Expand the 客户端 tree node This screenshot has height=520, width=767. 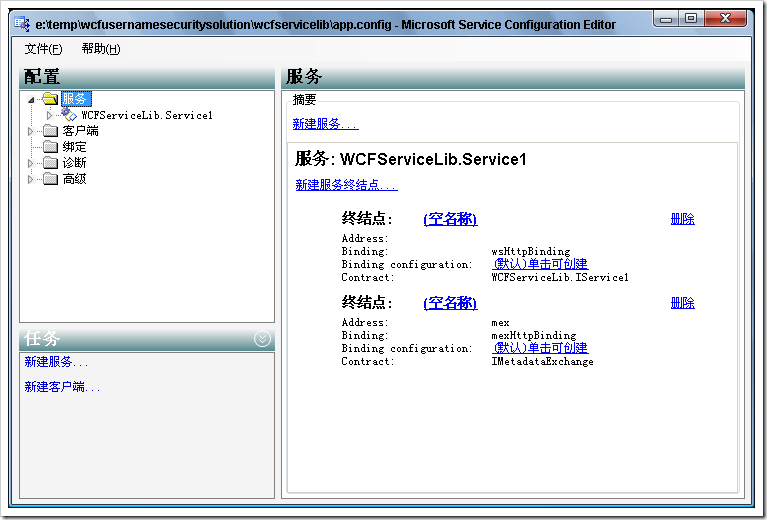(30, 131)
